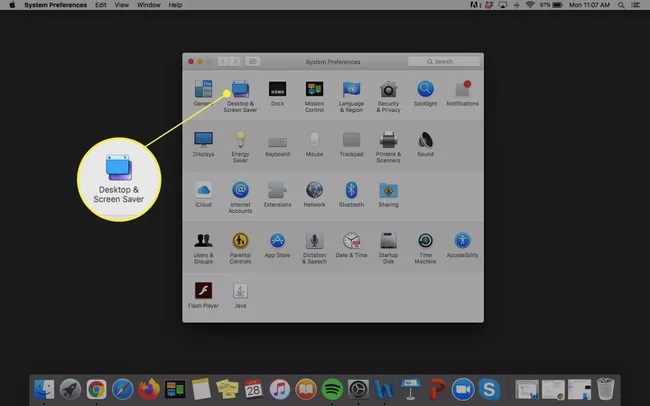The image size is (650, 406).
Task: Open the Window menu
Action: 148,5
